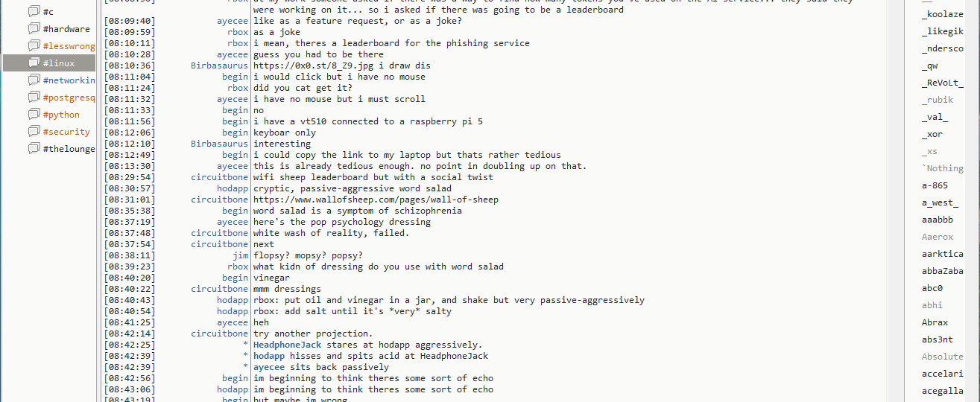
Task: Click jim's nickname in the chat
Action: tap(240, 255)
